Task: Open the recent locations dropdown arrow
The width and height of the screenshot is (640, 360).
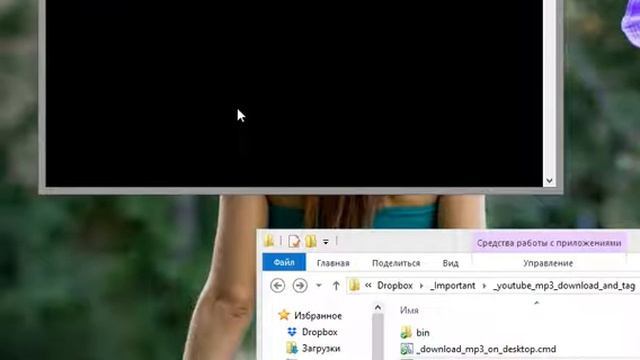Action: (319, 285)
